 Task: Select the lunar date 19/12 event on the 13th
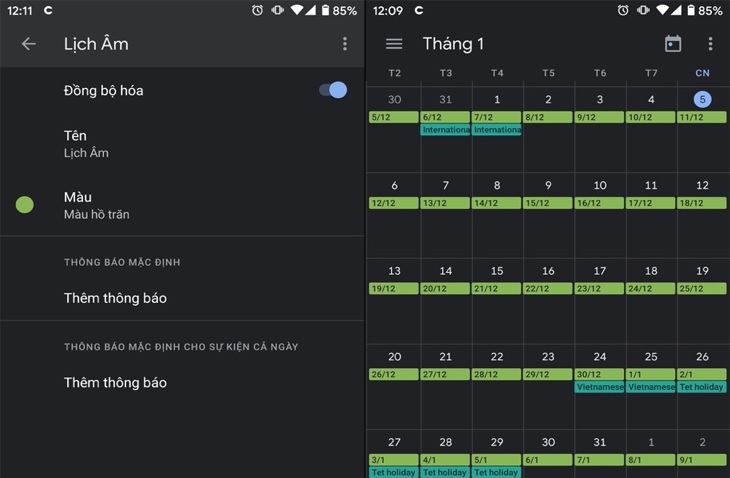pyautogui.click(x=394, y=288)
